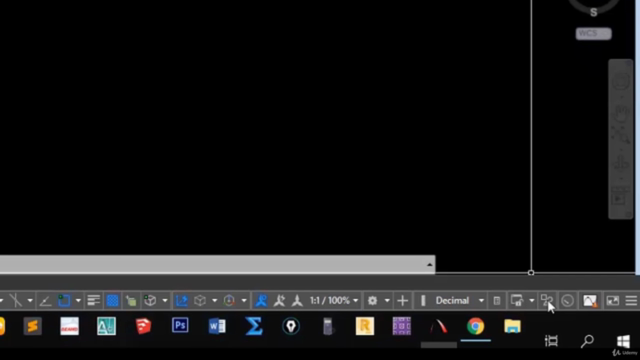
Task: Open Word from the taskbar
Action: (217, 327)
